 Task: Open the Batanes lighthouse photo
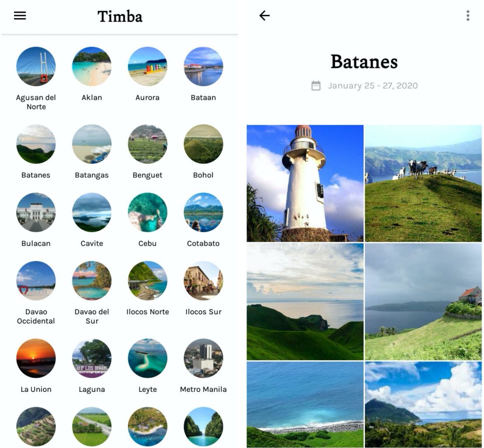[x=305, y=183]
